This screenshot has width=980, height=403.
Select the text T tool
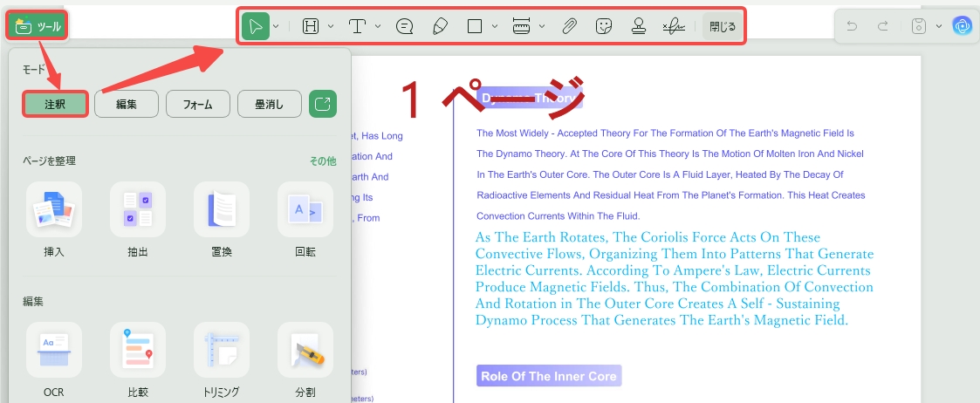click(357, 26)
